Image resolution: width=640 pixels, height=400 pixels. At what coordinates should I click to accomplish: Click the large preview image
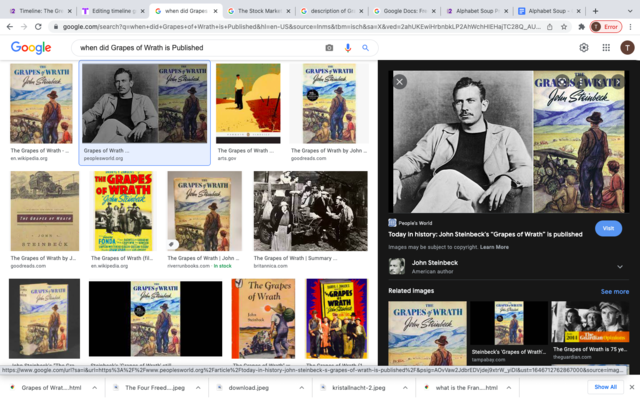coord(509,142)
